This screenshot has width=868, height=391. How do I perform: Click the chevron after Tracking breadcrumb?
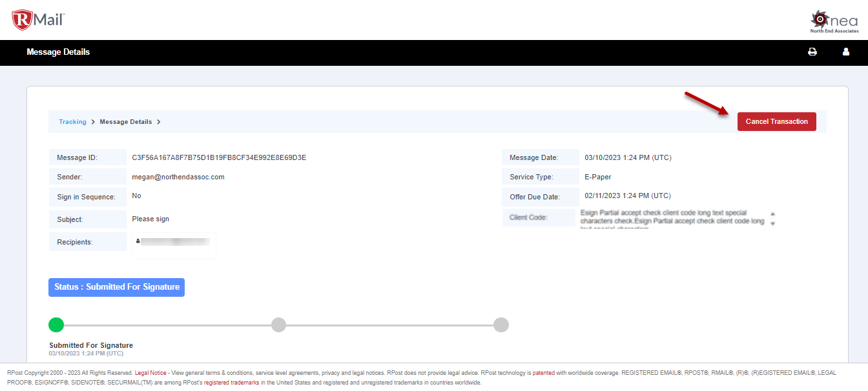click(x=93, y=122)
